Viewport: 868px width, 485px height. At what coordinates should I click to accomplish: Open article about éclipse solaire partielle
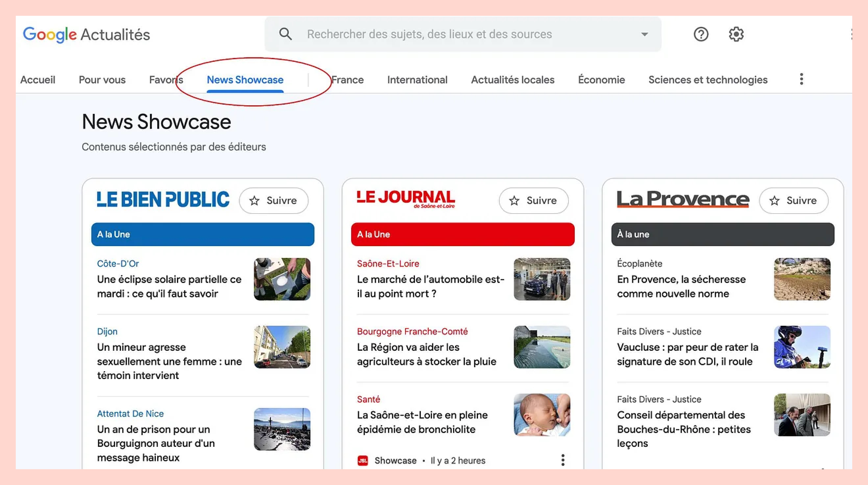coord(169,286)
